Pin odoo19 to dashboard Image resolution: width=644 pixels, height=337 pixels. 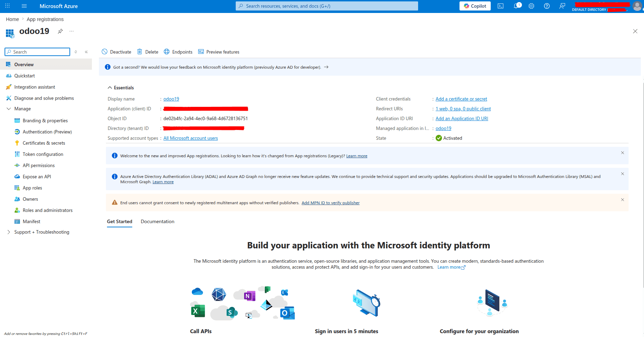click(x=60, y=31)
